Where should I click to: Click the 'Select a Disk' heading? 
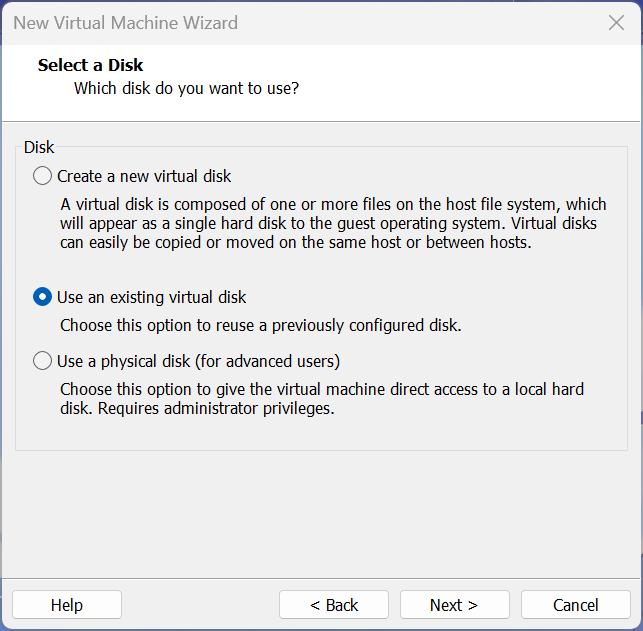[x=90, y=65]
